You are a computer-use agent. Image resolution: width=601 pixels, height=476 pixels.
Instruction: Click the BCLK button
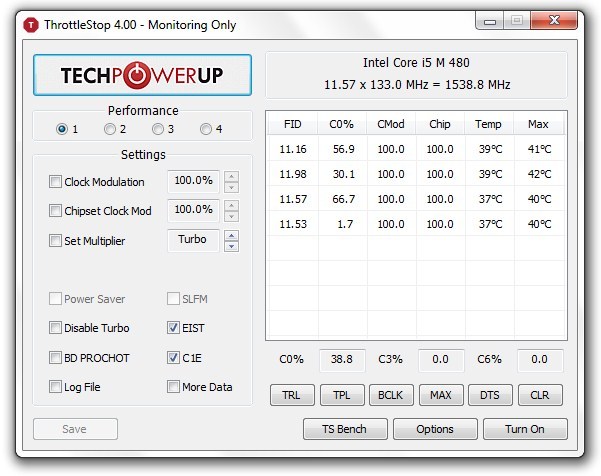coord(391,395)
